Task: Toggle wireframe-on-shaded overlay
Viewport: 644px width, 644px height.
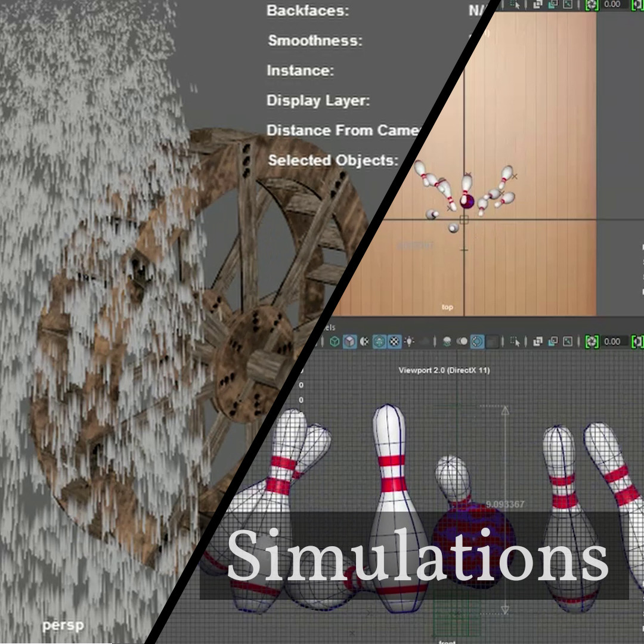Action: (x=364, y=341)
